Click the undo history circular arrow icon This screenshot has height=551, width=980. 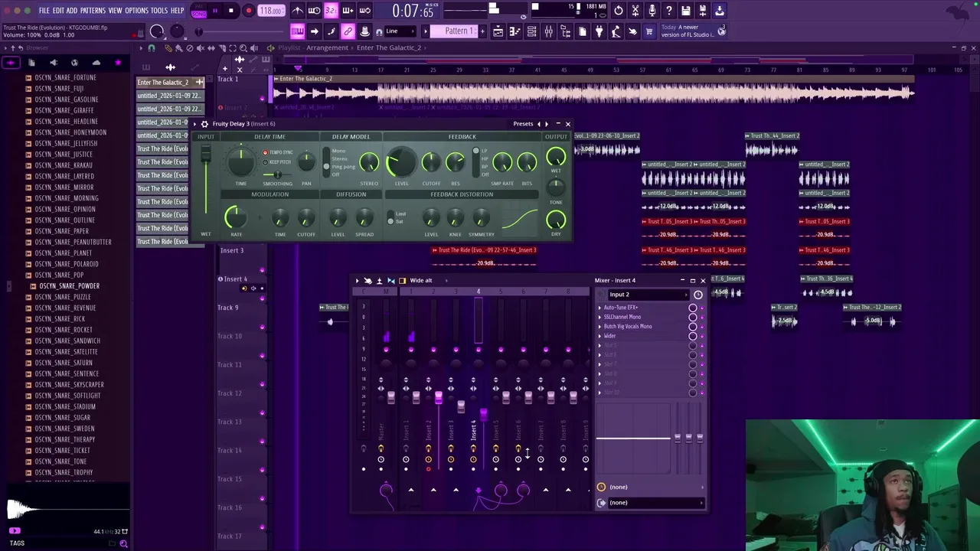618,11
